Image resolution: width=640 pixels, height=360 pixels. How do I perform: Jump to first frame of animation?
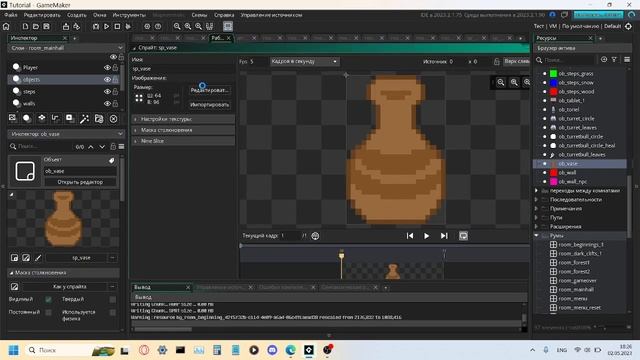tap(410, 236)
